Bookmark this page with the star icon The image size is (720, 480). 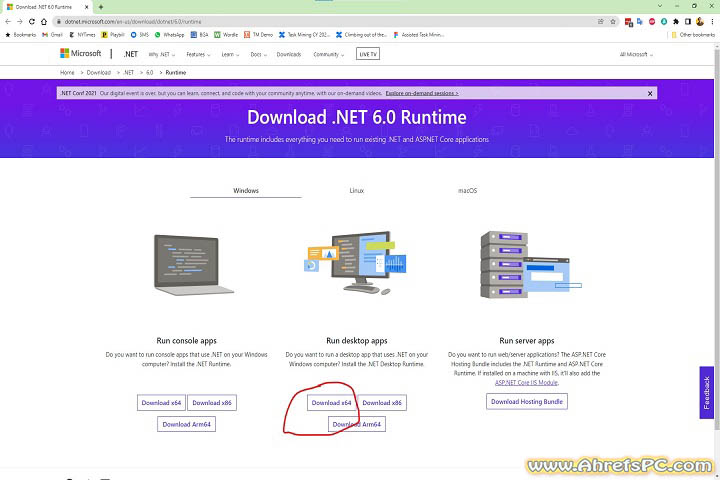613,22
